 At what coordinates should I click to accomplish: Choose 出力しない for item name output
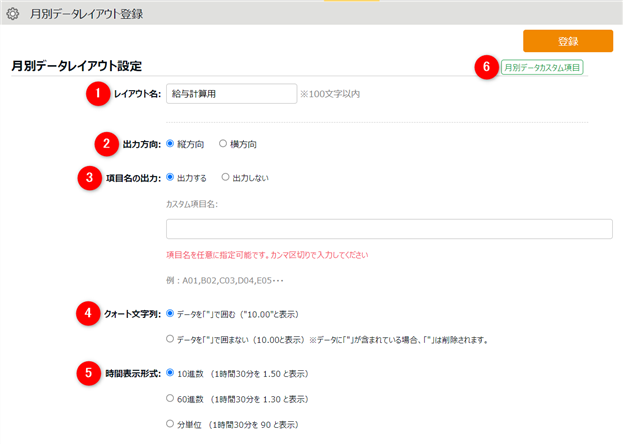pyautogui.click(x=226, y=178)
